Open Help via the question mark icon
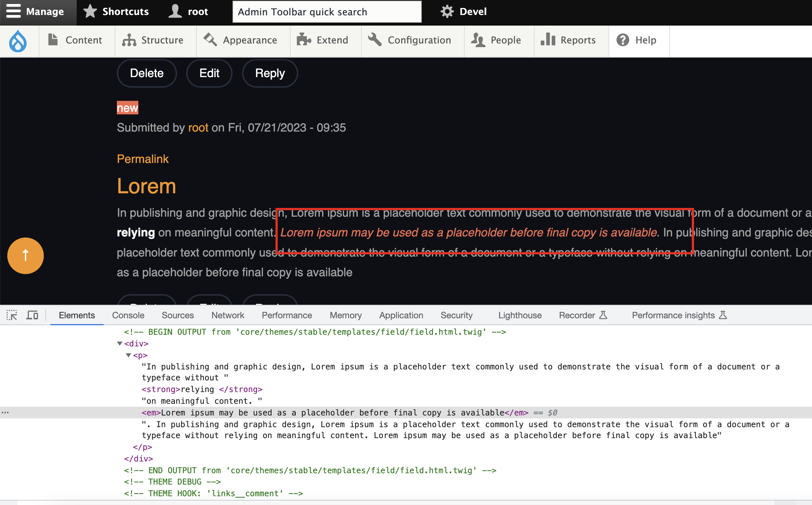This screenshot has width=812, height=505. click(x=623, y=40)
